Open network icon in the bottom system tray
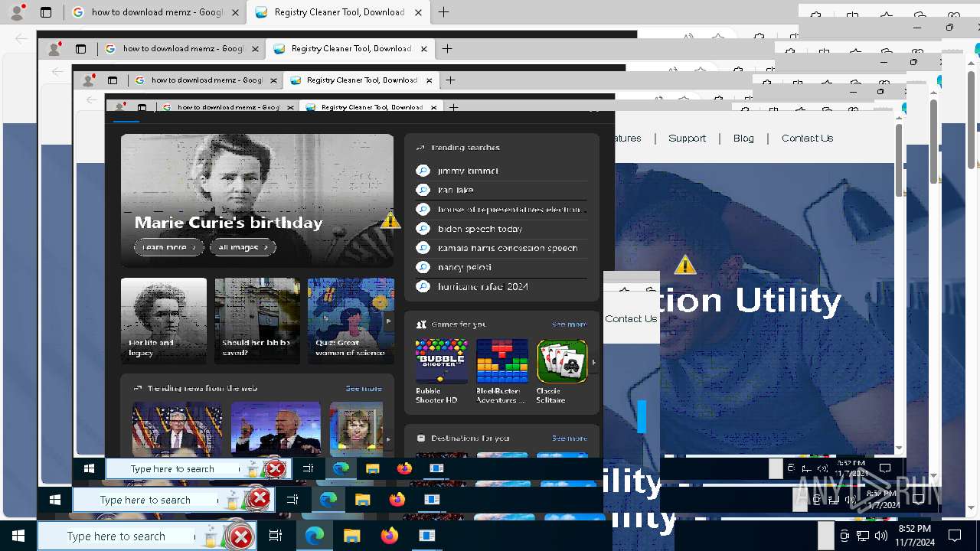This screenshot has width=980, height=551. point(863,536)
